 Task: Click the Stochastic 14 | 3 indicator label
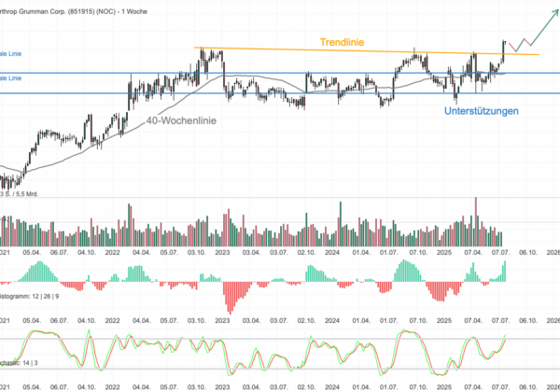[19, 363]
